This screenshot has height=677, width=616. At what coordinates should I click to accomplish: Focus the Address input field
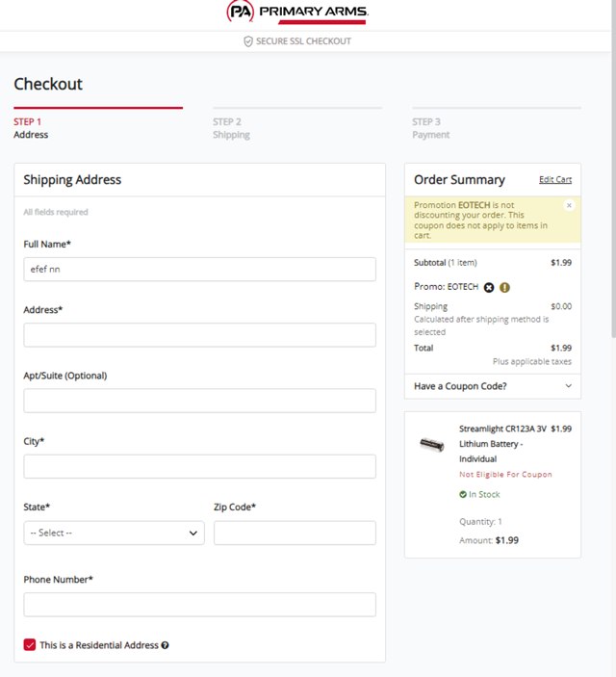click(199, 335)
